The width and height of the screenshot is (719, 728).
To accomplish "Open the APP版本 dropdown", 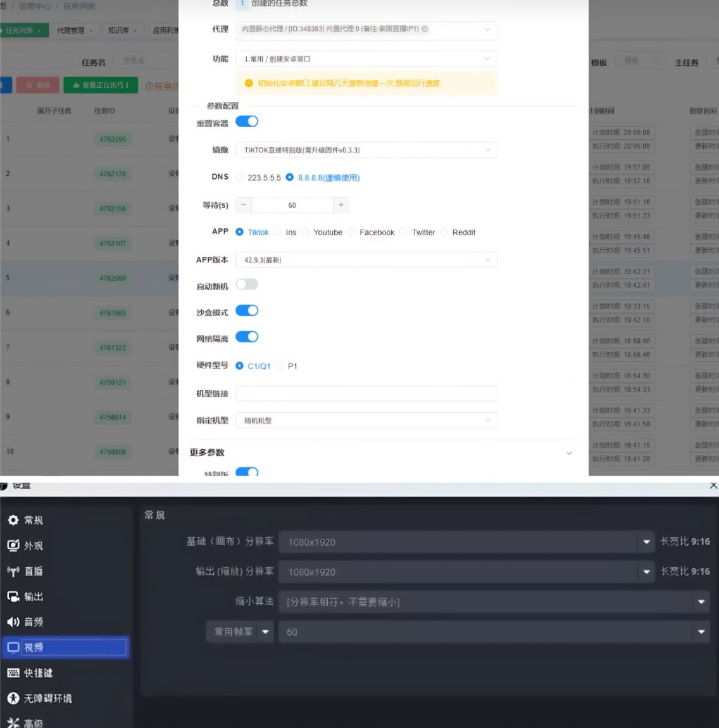I will tap(366, 259).
